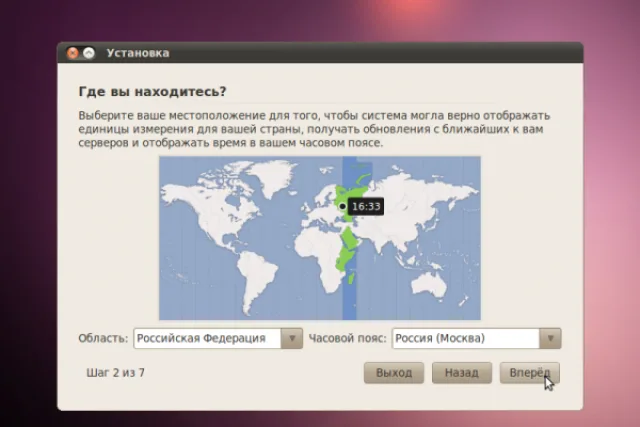Open the Область region dropdown arrow
Screen dimensions: 640x427
292,338
